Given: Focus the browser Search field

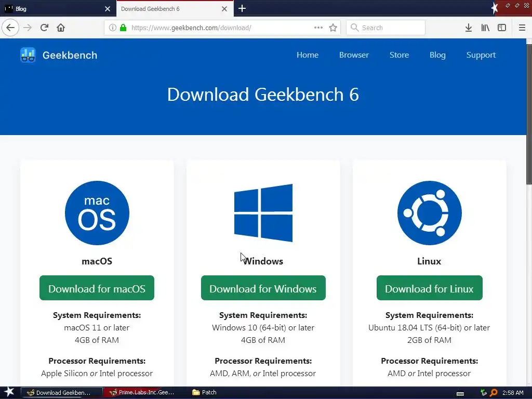Looking at the screenshot, I should [x=391, y=28].
